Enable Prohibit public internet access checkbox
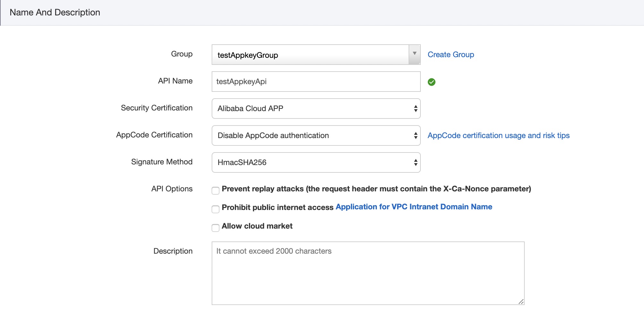The width and height of the screenshot is (644, 323). [x=216, y=209]
